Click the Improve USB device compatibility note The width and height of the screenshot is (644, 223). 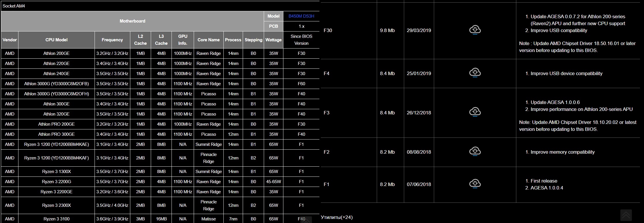click(x=566, y=73)
